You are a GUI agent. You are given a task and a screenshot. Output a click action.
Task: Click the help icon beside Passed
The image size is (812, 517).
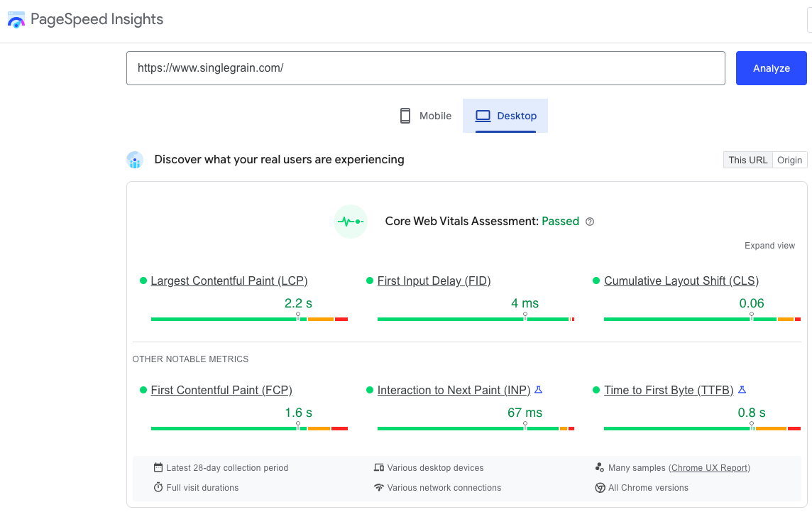click(x=590, y=222)
